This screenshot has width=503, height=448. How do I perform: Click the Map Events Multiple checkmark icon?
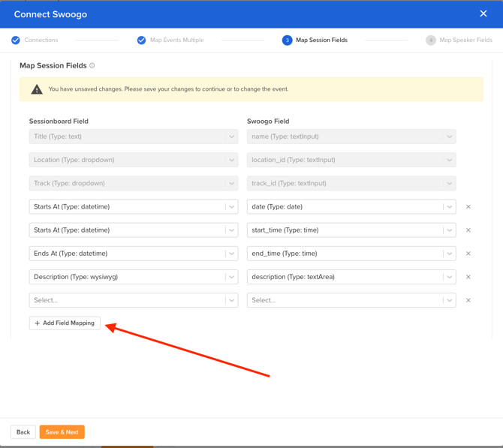pos(141,40)
